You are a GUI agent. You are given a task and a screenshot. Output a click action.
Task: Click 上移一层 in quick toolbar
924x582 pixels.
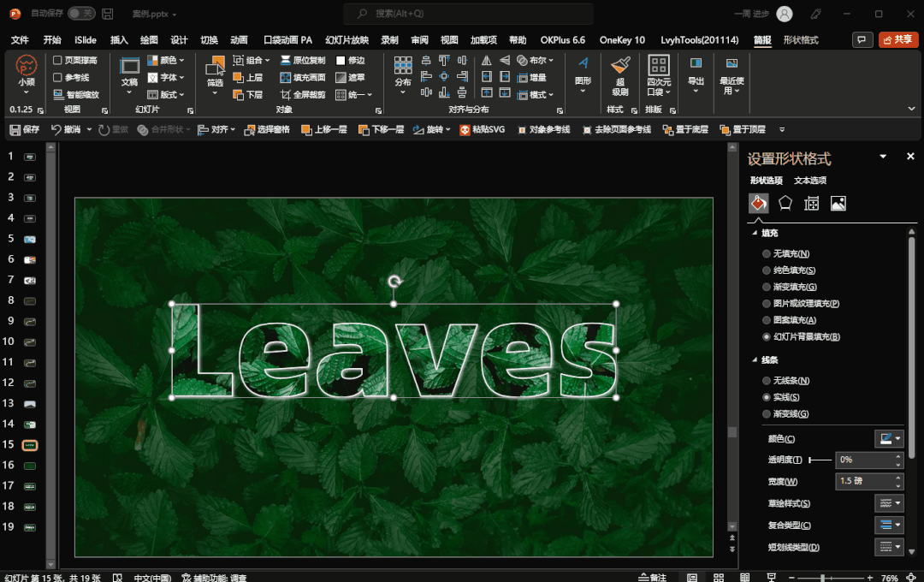(x=324, y=130)
